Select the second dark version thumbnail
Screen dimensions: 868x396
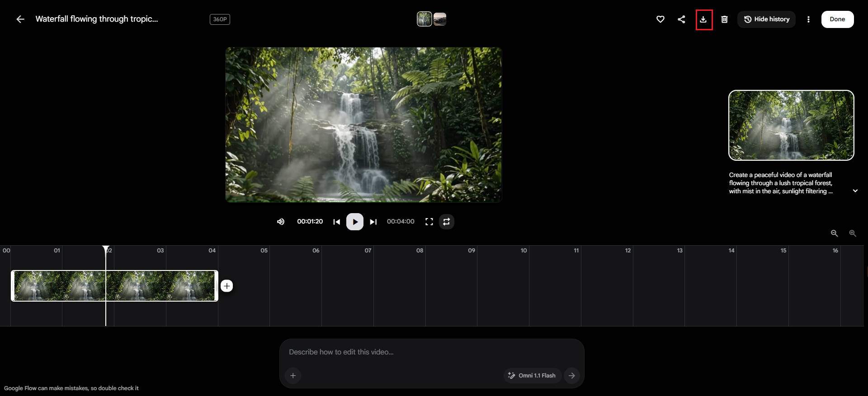coord(440,19)
